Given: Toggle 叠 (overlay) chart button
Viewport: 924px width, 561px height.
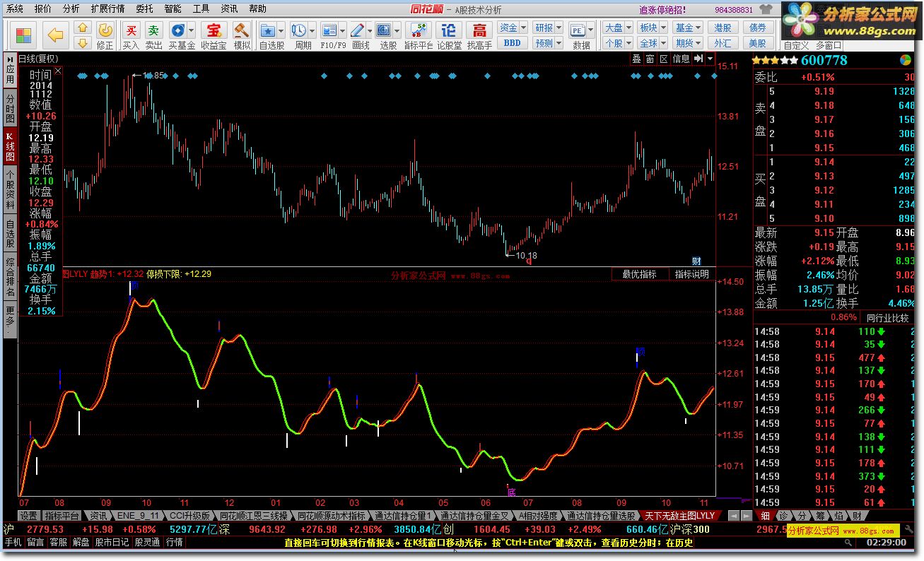Looking at the screenshot, I should point(637,59).
